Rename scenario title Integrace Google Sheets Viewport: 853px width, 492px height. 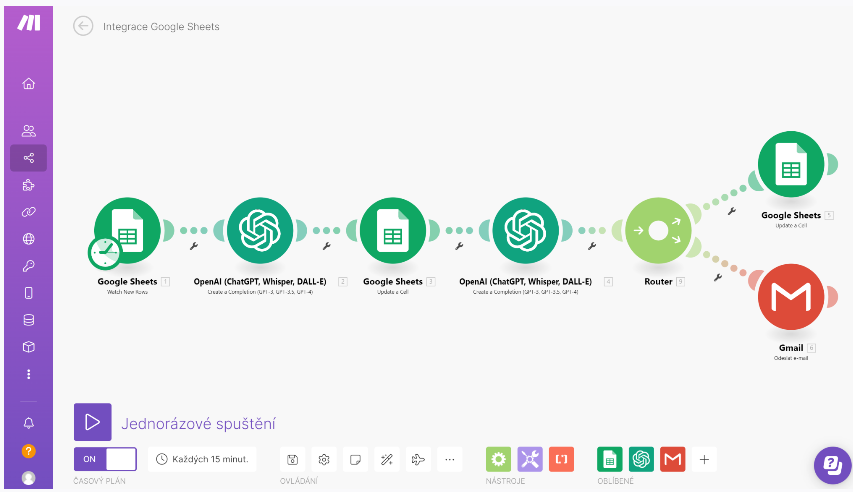(x=161, y=27)
